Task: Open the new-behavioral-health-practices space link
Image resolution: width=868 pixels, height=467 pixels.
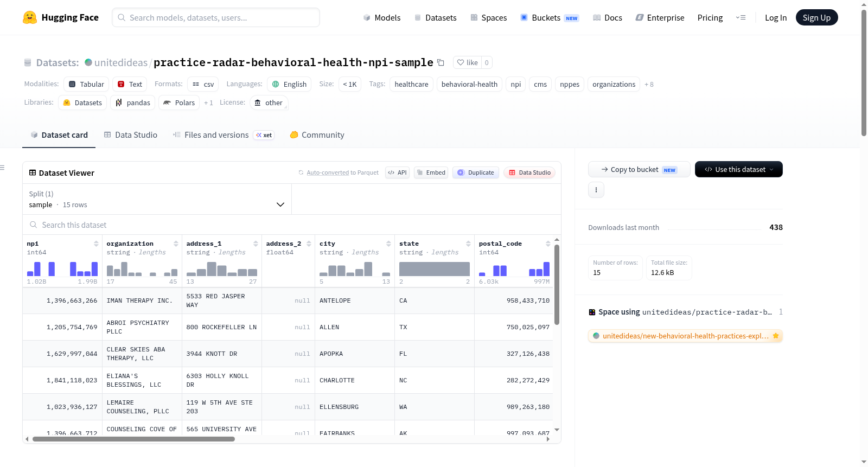Action: [685, 336]
